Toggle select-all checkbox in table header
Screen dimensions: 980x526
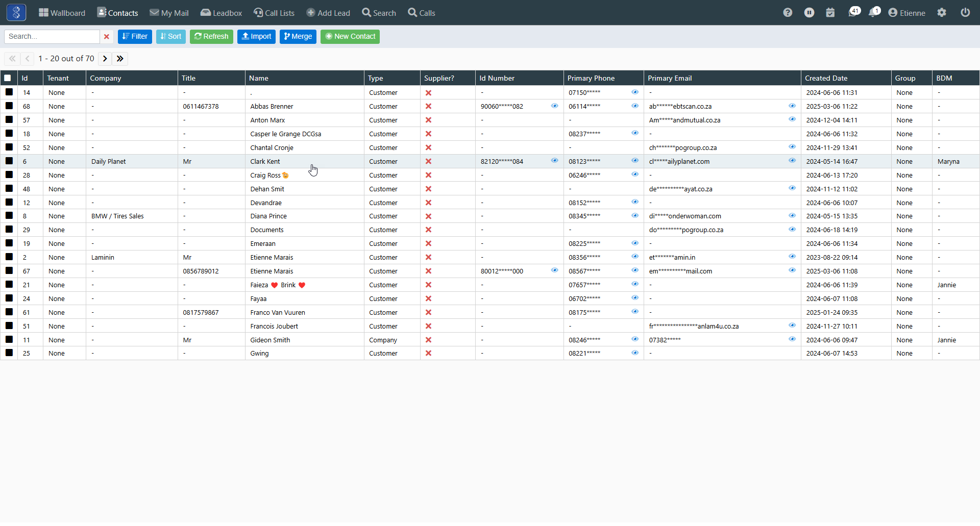[x=8, y=79]
